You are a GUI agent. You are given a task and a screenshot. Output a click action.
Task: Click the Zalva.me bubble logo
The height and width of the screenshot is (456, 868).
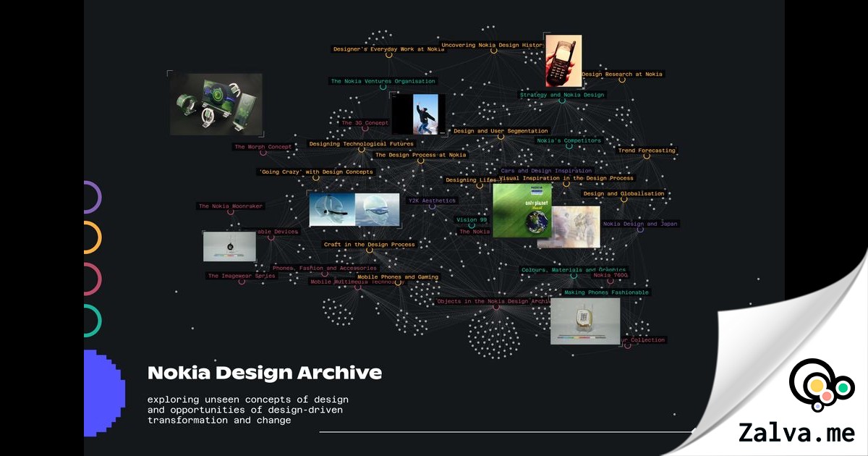pyautogui.click(x=822, y=387)
